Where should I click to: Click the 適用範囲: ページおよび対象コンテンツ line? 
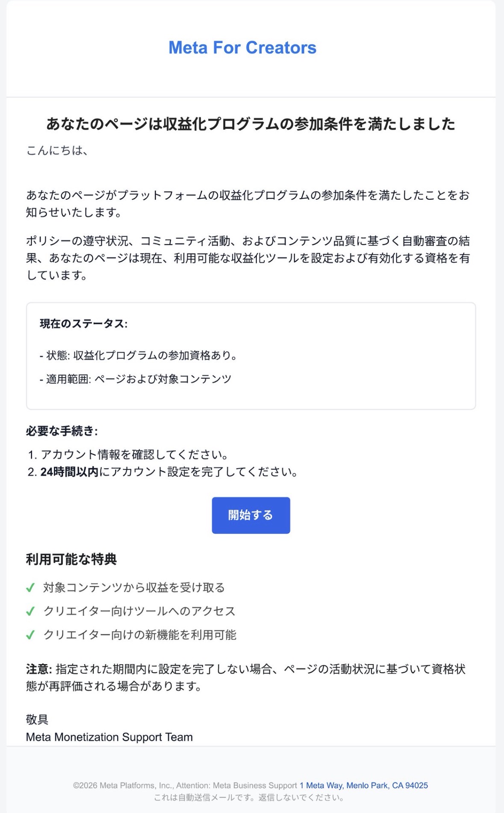click(135, 379)
